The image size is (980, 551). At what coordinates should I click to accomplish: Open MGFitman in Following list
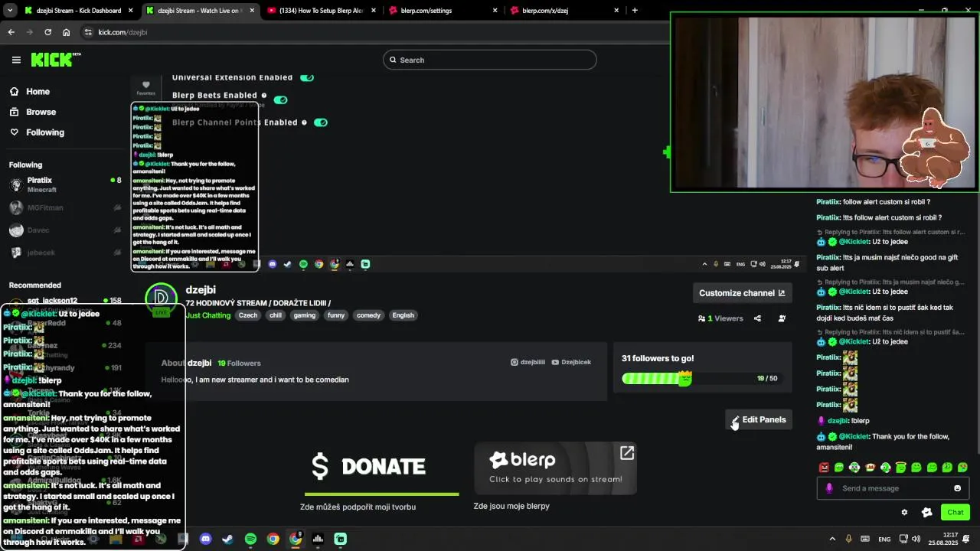pos(65,207)
